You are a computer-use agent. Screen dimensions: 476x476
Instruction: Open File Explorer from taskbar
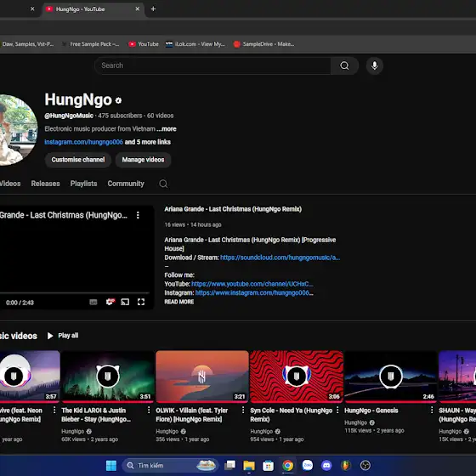[x=249, y=466]
